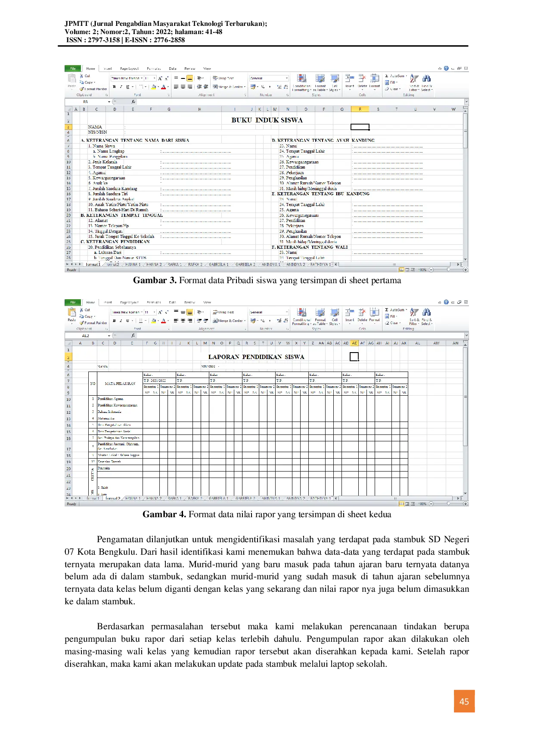Open General number format dropdown in Gambar 3 Excel
Image resolution: width=534 pixels, height=756 pixels.
(x=286, y=78)
